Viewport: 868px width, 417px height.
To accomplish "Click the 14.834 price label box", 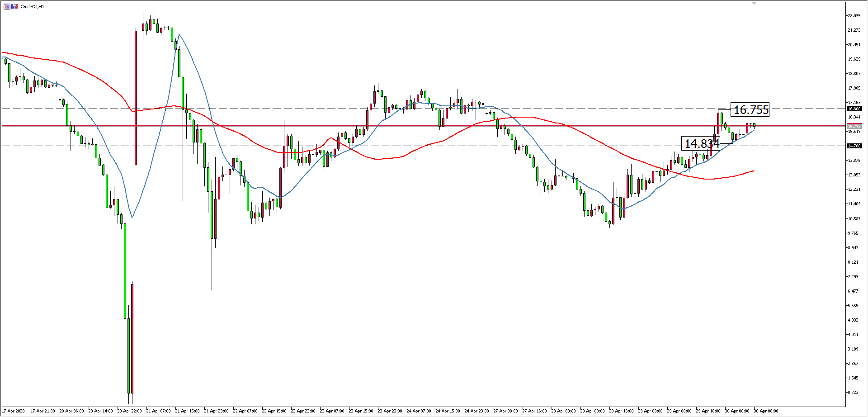I will click(701, 144).
